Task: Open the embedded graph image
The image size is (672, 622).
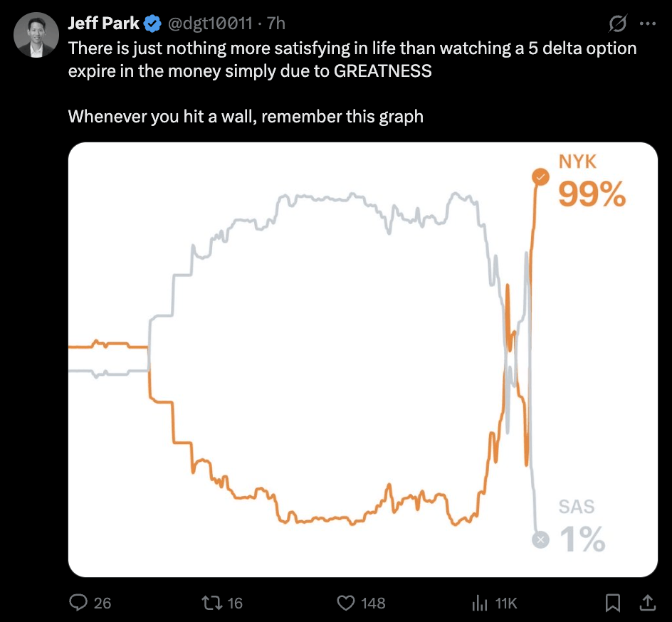Action: [x=362, y=359]
